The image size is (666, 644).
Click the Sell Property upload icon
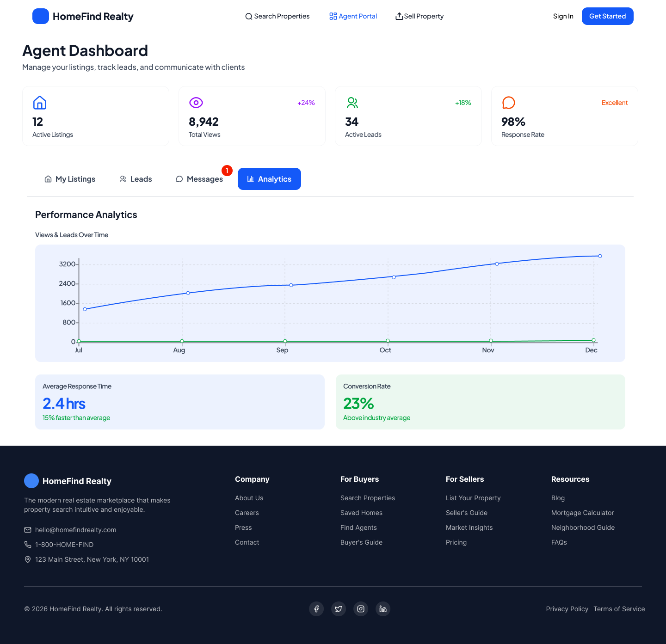(x=399, y=16)
